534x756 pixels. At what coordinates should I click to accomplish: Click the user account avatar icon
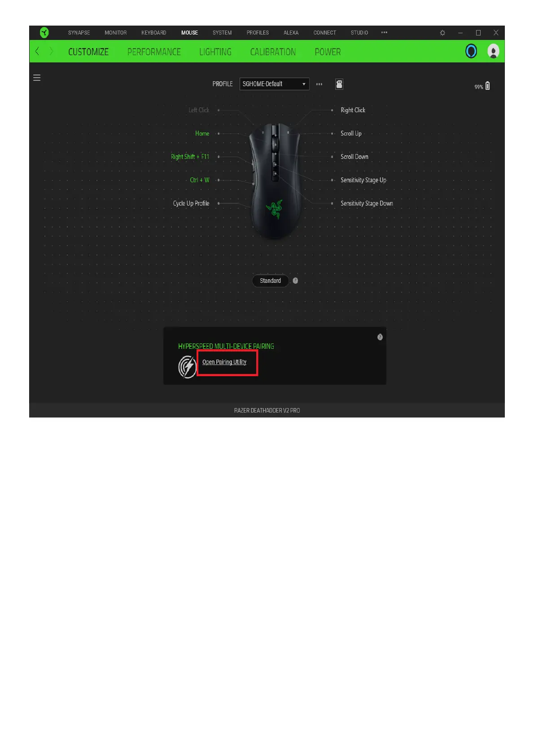coord(493,51)
